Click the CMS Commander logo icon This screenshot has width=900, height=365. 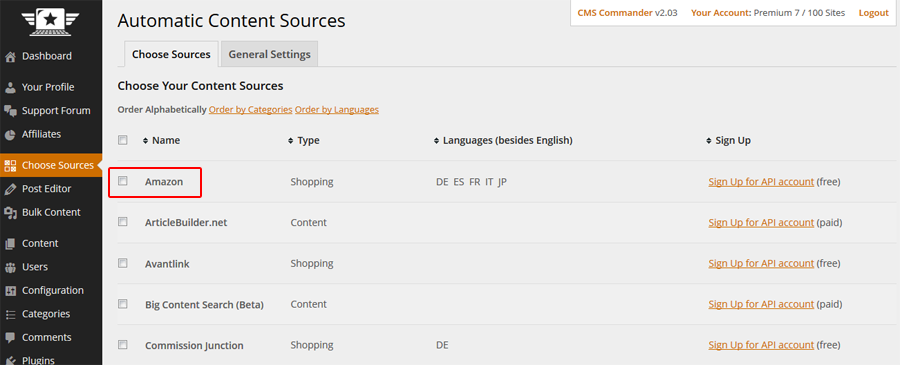click(51, 21)
